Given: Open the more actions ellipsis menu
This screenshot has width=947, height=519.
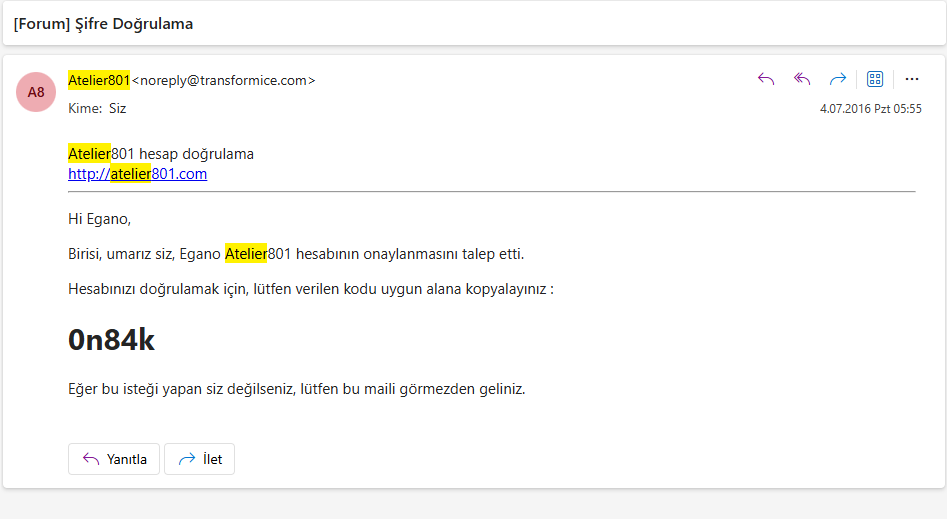Looking at the screenshot, I should [x=912, y=79].
